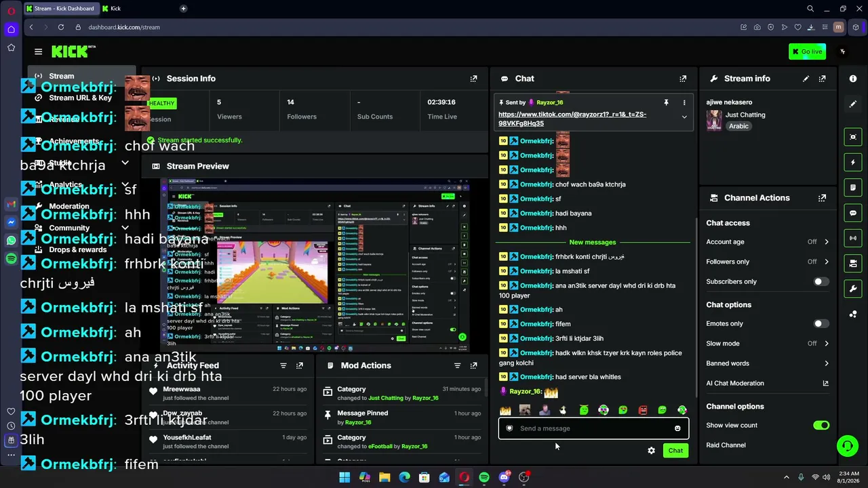Expand the pinned message chevron
The height and width of the screenshot is (488, 868).
click(684, 117)
